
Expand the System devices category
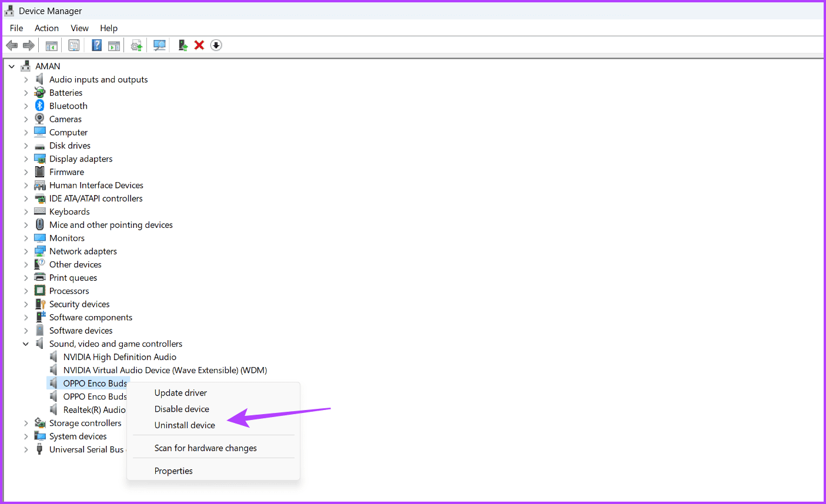coord(26,436)
